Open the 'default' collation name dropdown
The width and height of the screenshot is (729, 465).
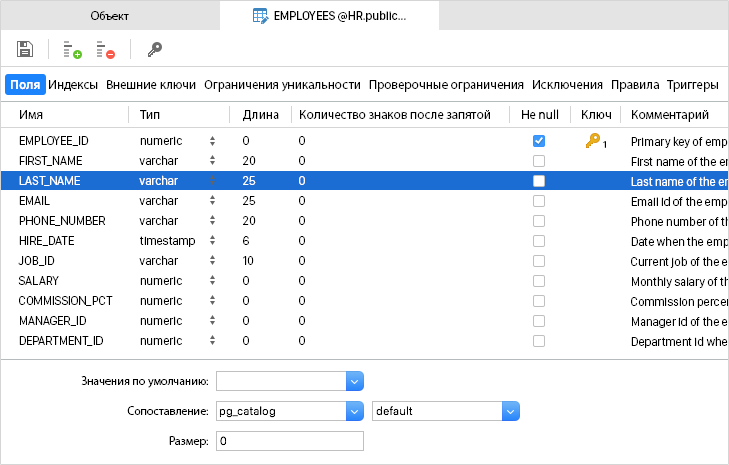coord(510,411)
